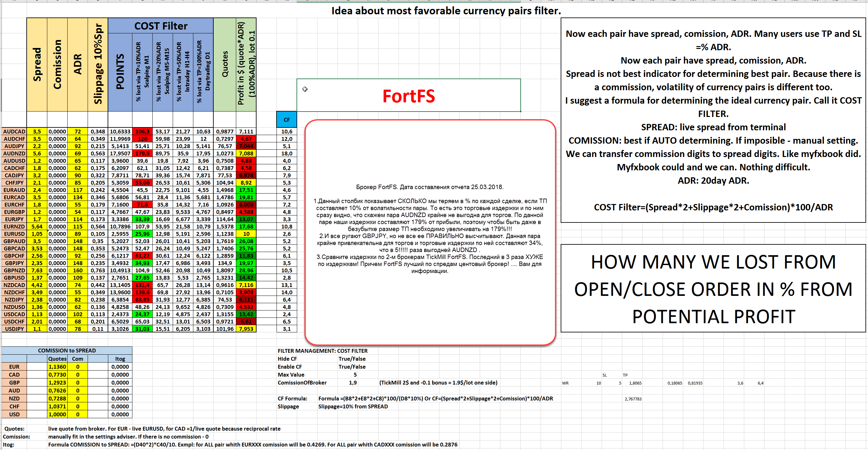Screen dimensions: 868x450
Task: Select the 0,7288 quote cell for NZD
Action: (57, 399)
